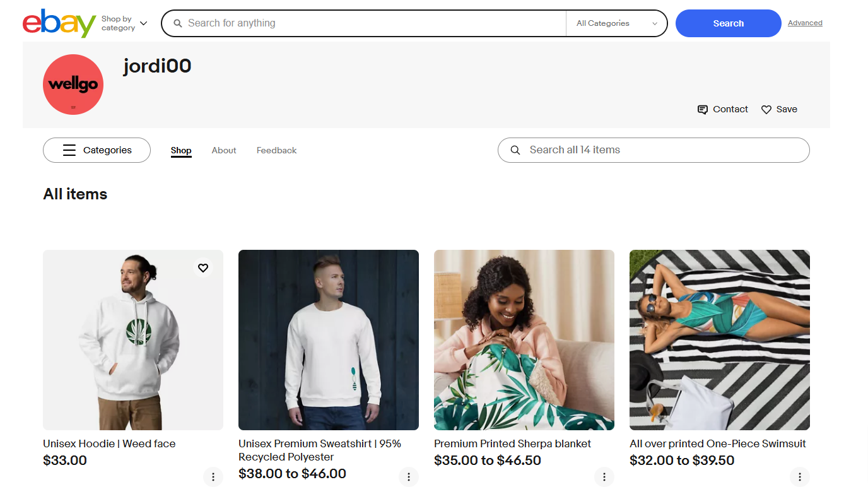Open the more options menu for Unisex Hoodie

pos(213,477)
